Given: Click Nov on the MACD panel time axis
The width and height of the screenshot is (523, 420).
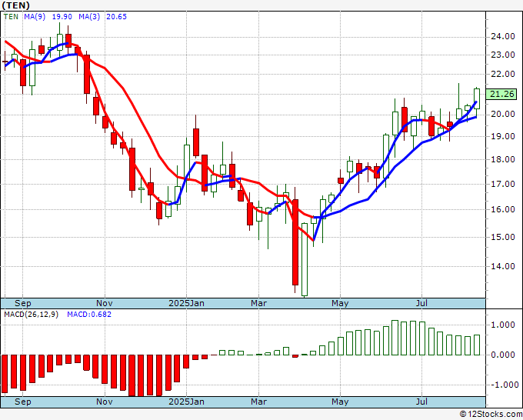Looking at the screenshot, I should pyautogui.click(x=105, y=402).
